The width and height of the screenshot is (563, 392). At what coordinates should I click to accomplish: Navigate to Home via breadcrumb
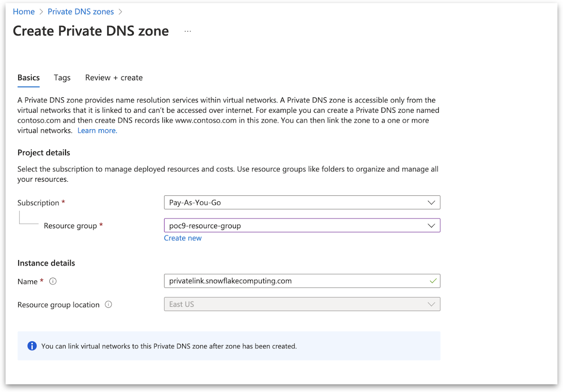coord(24,12)
